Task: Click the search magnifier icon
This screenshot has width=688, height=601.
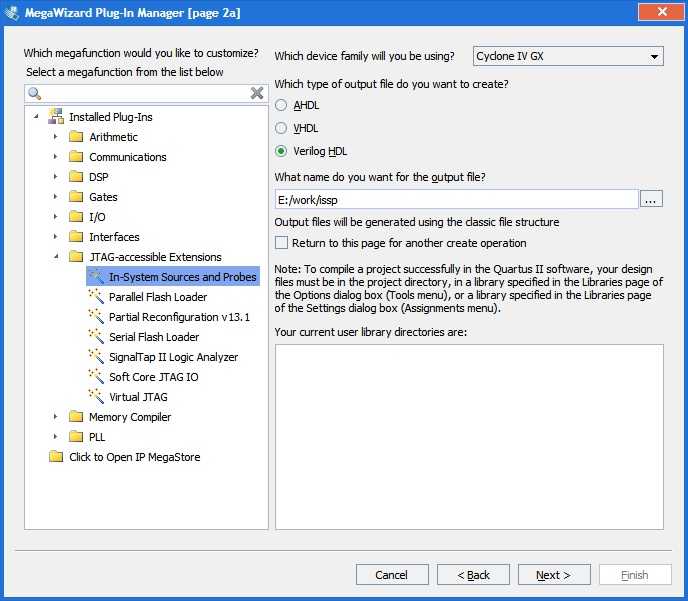Action: pos(34,93)
